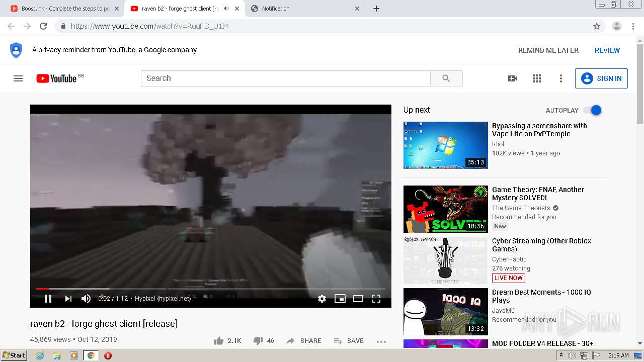Open the Game Theory FNAF thumbnail
This screenshot has width=644, height=362.
[446, 209]
